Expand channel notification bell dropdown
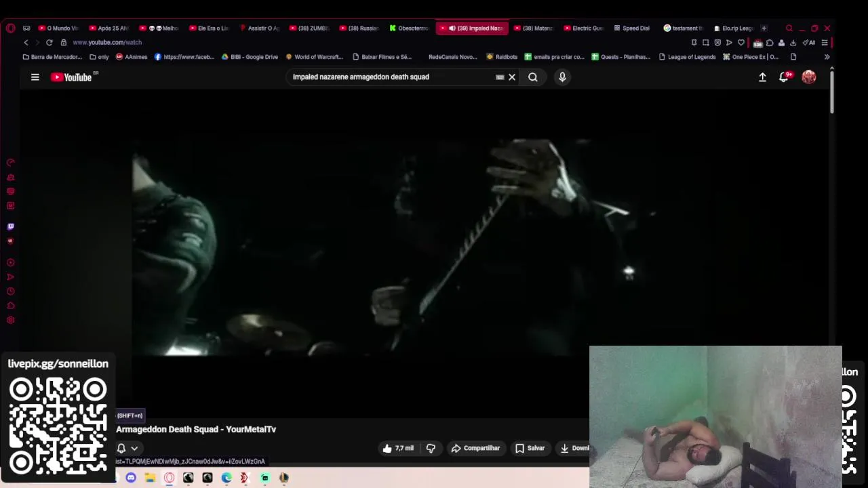This screenshot has width=868, height=488. (127, 448)
